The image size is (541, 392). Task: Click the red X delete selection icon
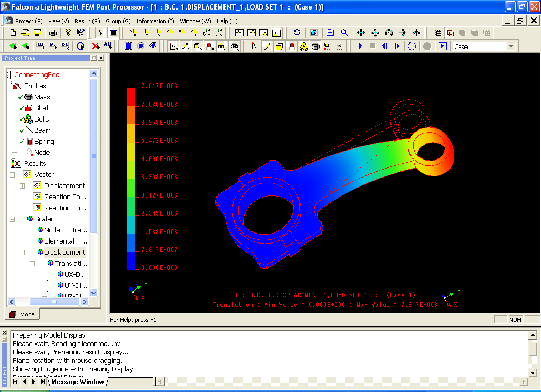96,46
